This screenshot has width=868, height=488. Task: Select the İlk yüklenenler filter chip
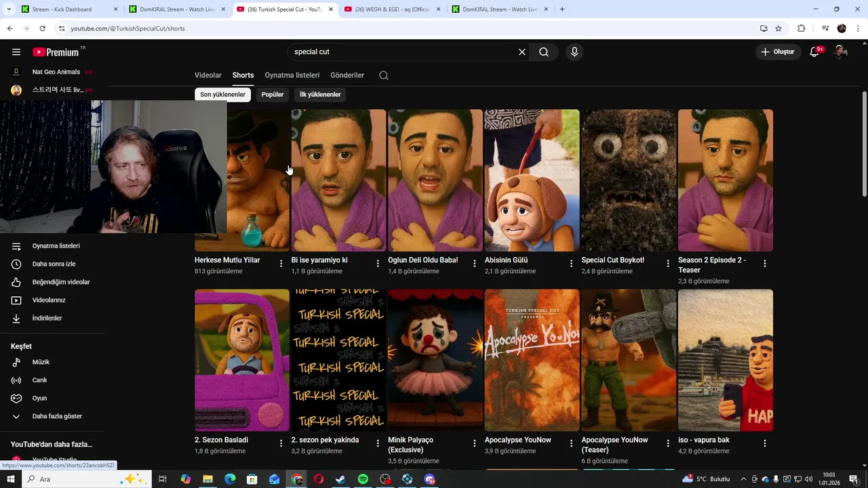(x=320, y=95)
